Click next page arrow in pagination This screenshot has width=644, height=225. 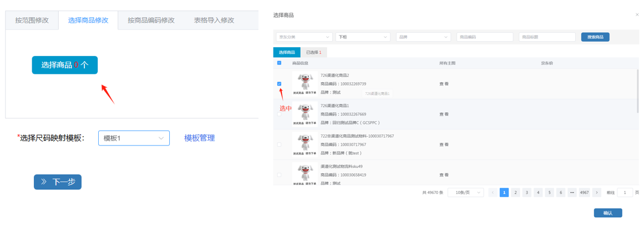[x=596, y=193]
